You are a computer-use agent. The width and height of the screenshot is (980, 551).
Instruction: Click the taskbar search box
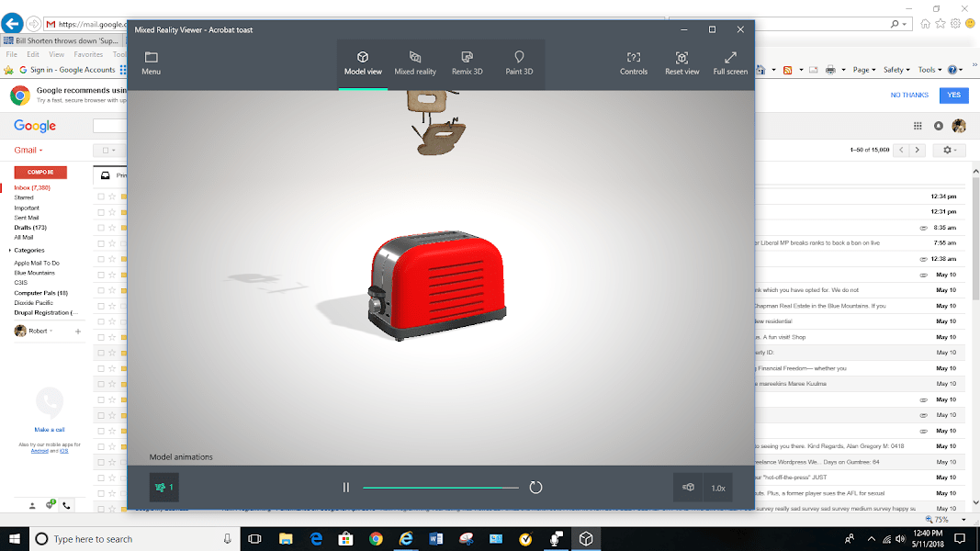click(x=134, y=538)
